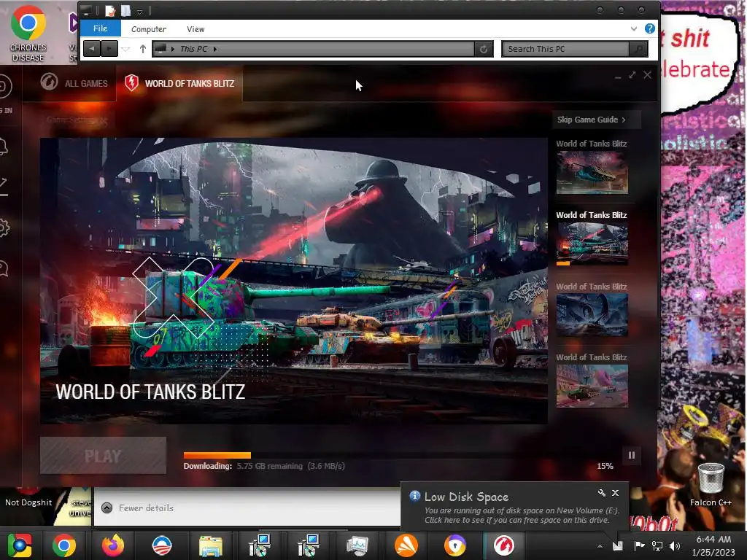Click the Search This PC field

click(565, 49)
